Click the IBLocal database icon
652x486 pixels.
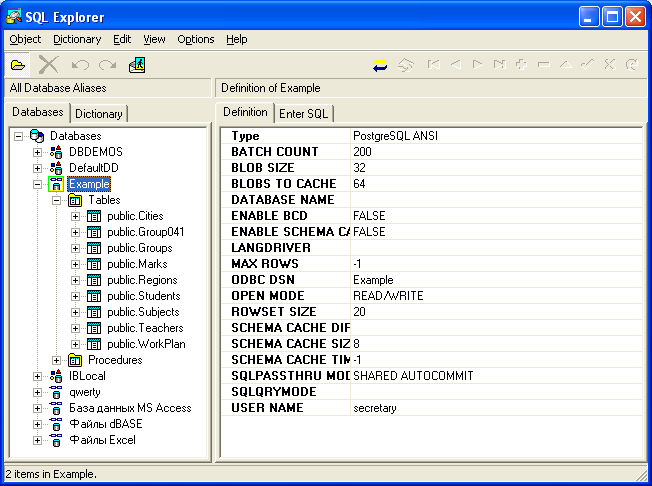point(56,376)
